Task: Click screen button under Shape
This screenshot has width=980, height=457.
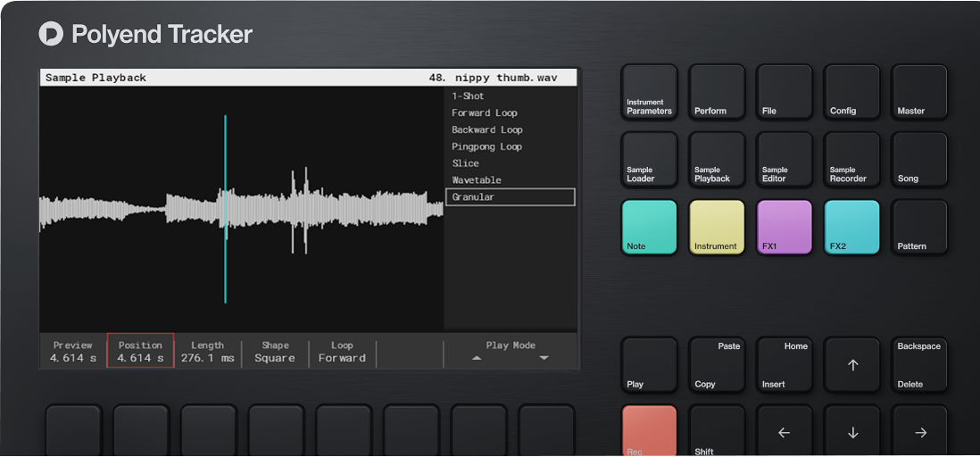Action: tap(277, 431)
